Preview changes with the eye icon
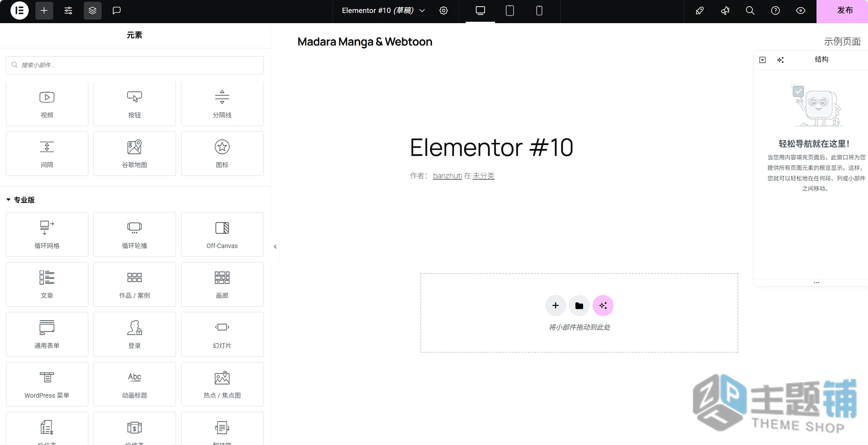The image size is (868, 445). pyautogui.click(x=801, y=11)
